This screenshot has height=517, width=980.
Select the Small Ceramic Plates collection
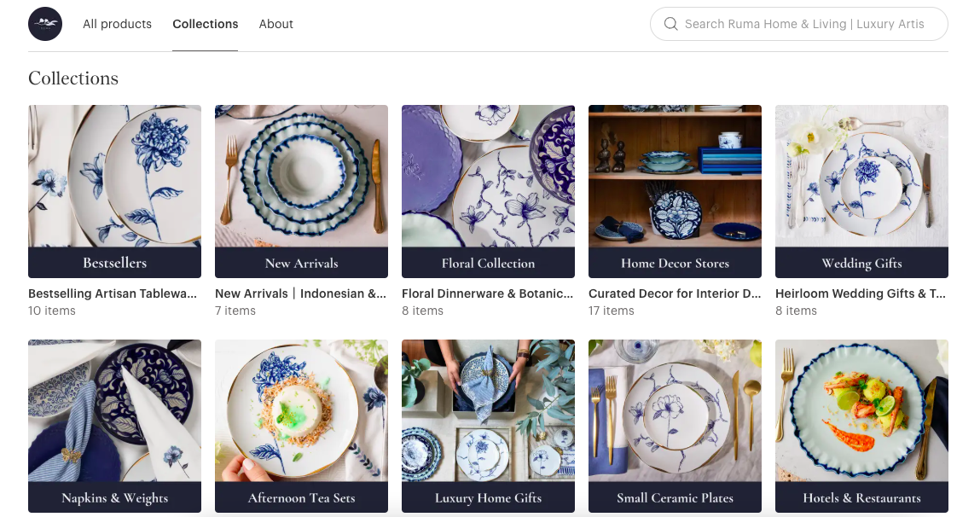pyautogui.click(x=675, y=426)
